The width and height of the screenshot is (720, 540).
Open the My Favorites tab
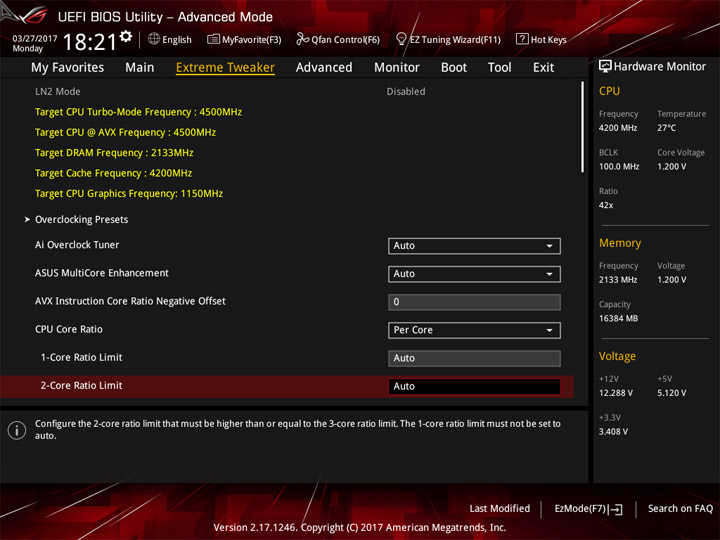[68, 68]
